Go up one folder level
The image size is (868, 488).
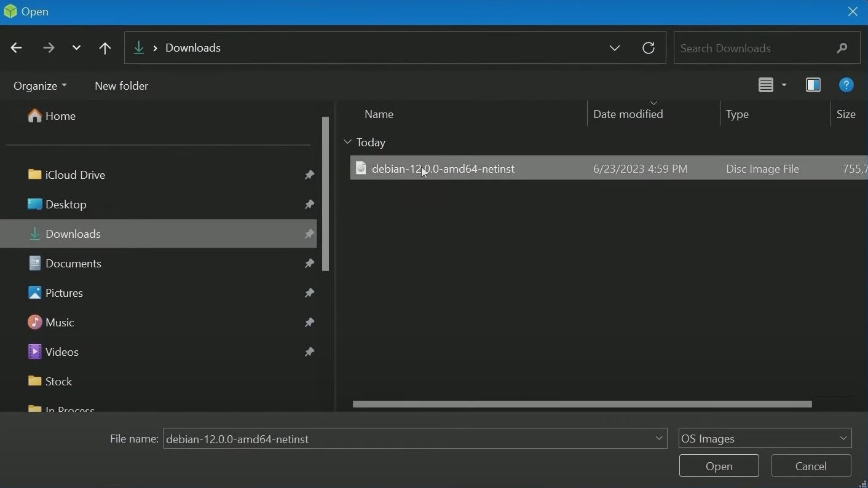pyautogui.click(x=105, y=48)
